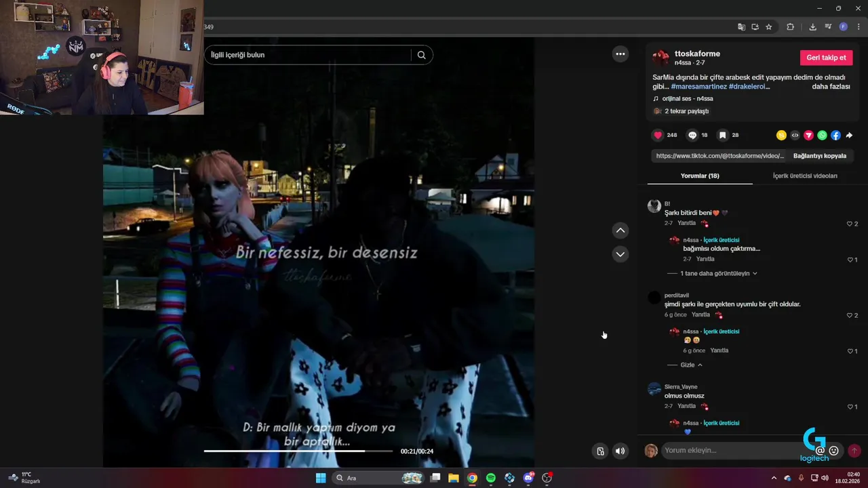Reply to Sierra_Vayne via 'Yanıtla'

[686, 406]
